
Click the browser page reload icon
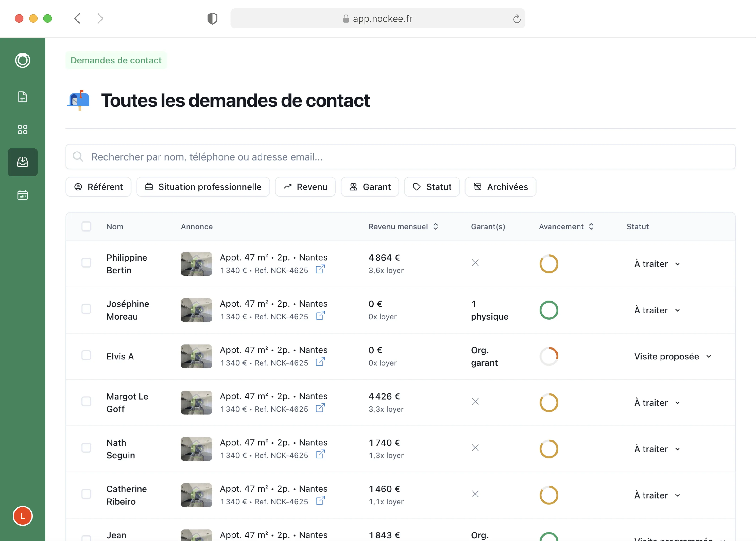click(517, 19)
